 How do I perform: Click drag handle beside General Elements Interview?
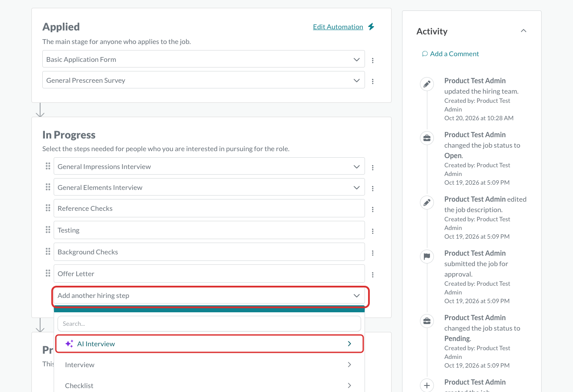point(48,187)
